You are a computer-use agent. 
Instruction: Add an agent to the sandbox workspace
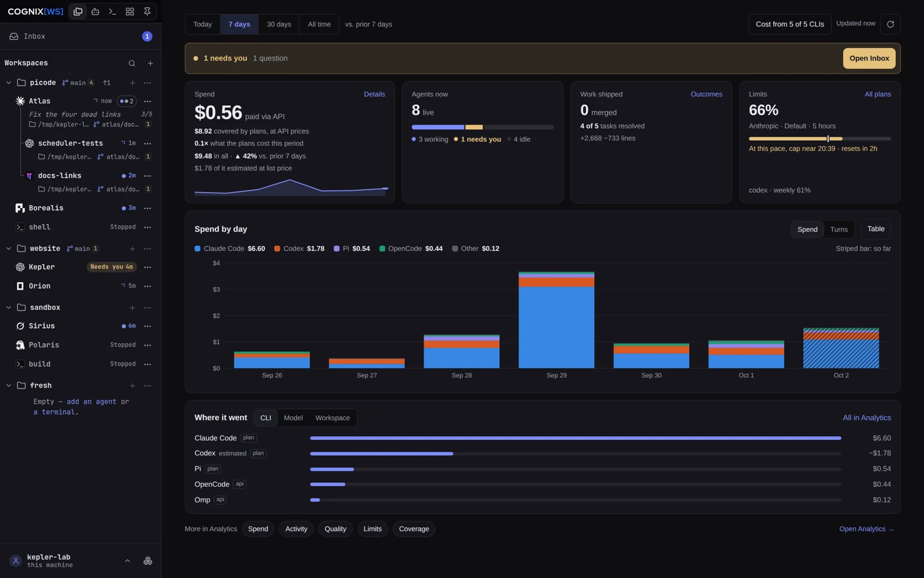point(132,308)
